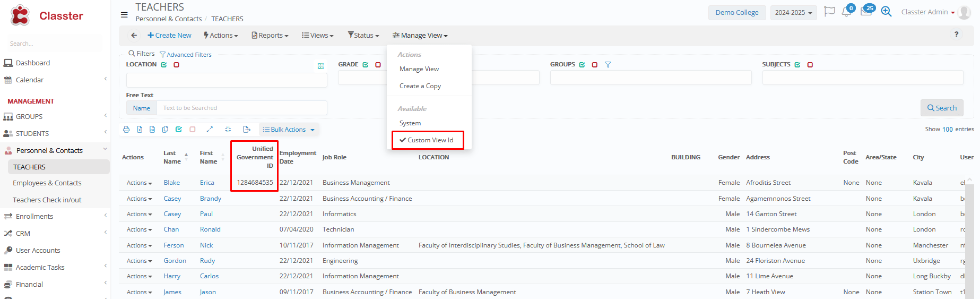Check the green select-all box beside LOCATION

point(164,65)
